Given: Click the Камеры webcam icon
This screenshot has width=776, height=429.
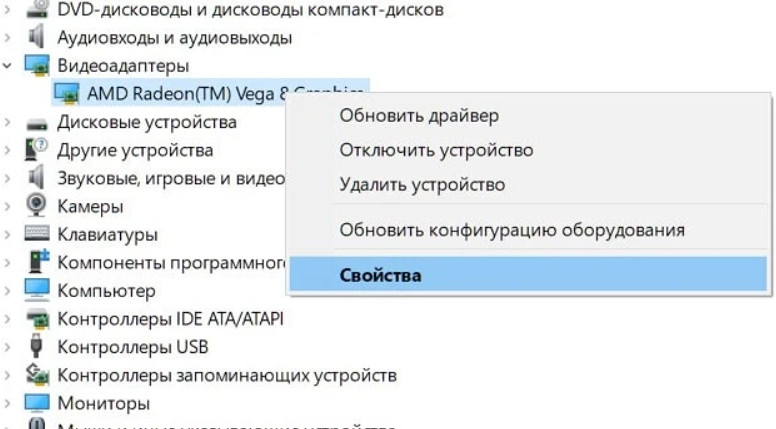Looking at the screenshot, I should click(x=37, y=206).
